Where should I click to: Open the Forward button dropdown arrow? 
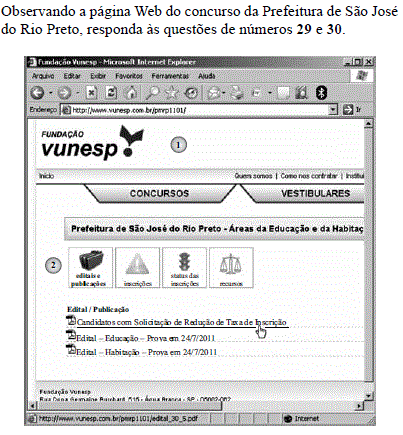click(x=77, y=93)
